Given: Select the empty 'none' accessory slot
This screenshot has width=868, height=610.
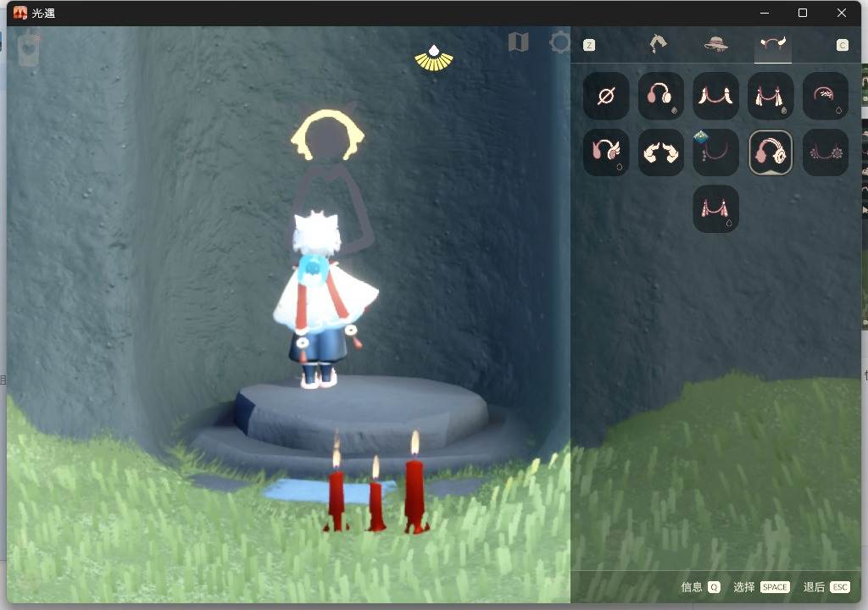Looking at the screenshot, I should click(605, 96).
